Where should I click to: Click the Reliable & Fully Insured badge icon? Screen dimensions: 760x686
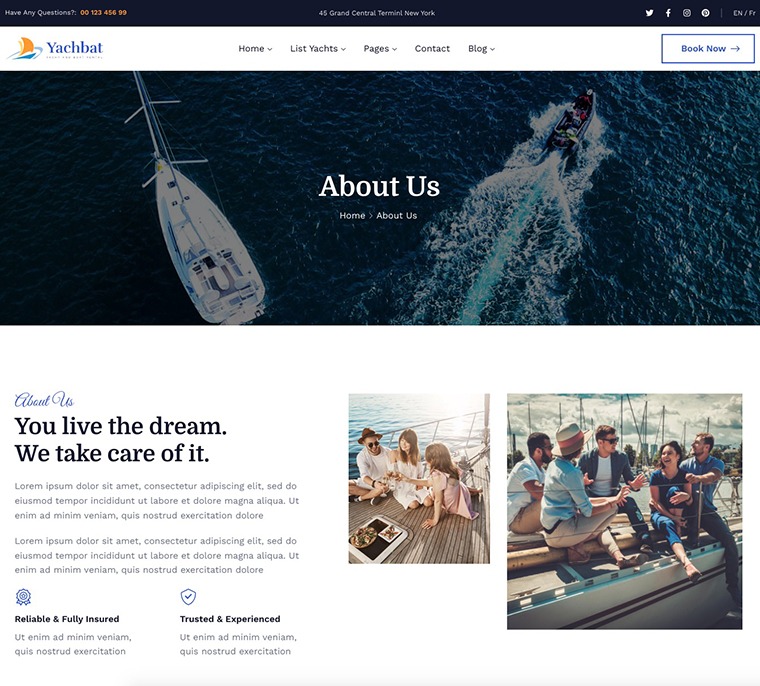coord(23,597)
